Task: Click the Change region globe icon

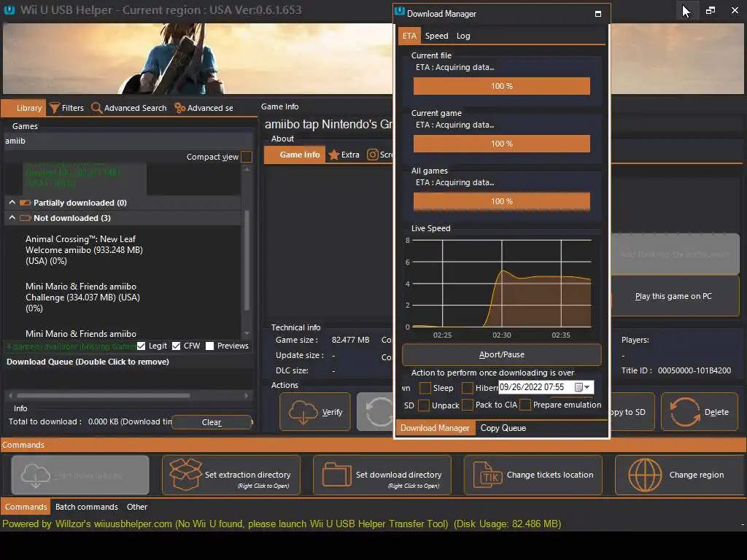Action: (645, 475)
